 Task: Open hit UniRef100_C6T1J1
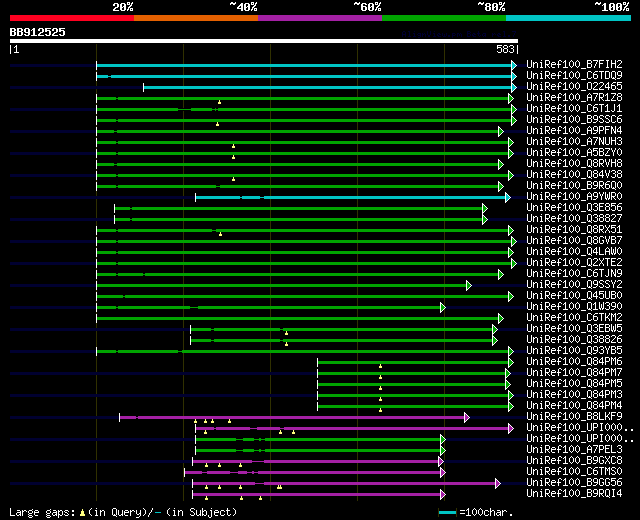click(574, 109)
